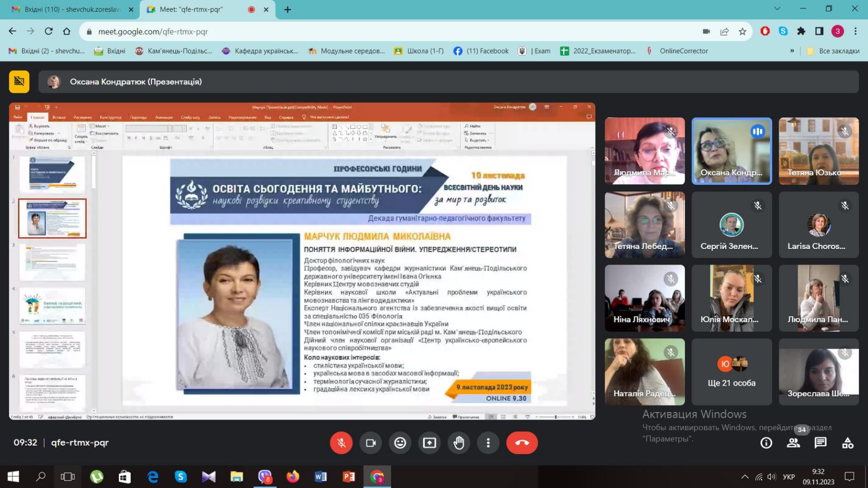Screen dimensions: 868x488
Task: Open meeting details info icon
Action: coord(766,443)
